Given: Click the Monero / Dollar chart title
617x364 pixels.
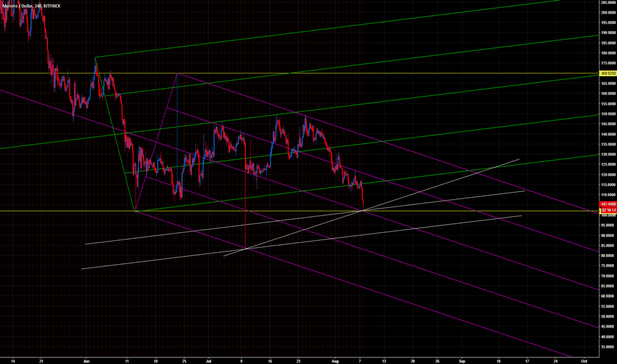Looking at the screenshot, I should tap(31, 6).
